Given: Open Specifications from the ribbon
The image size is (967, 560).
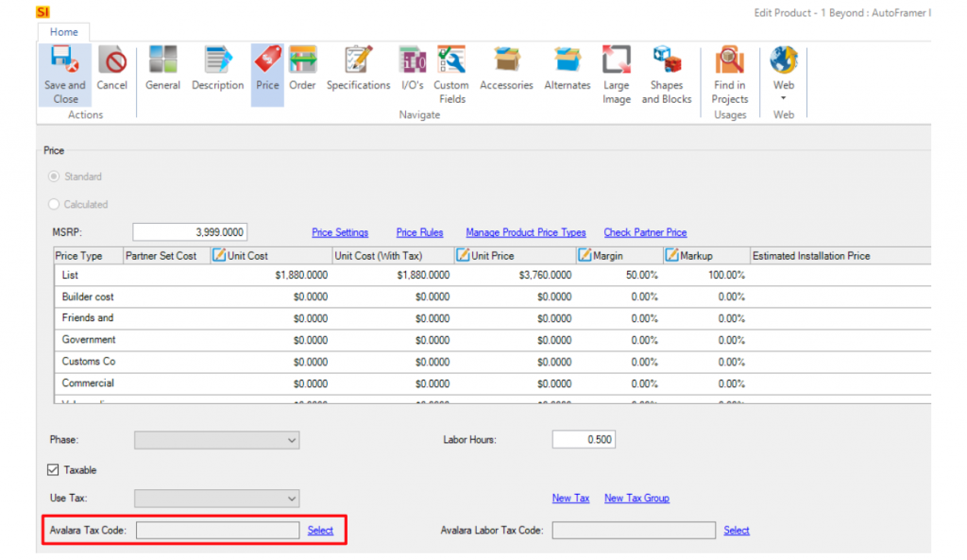Looking at the screenshot, I should (358, 68).
